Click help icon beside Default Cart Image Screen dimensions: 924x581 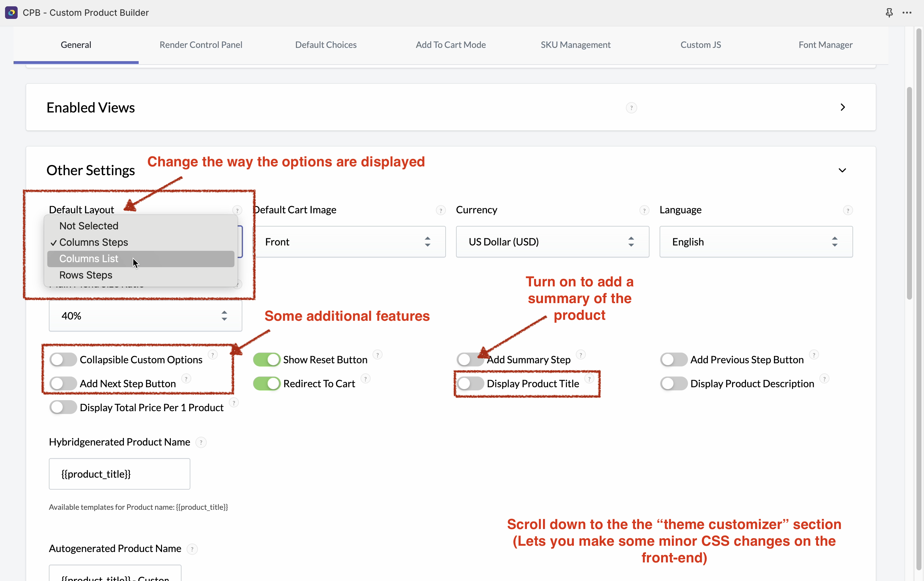pyautogui.click(x=441, y=210)
